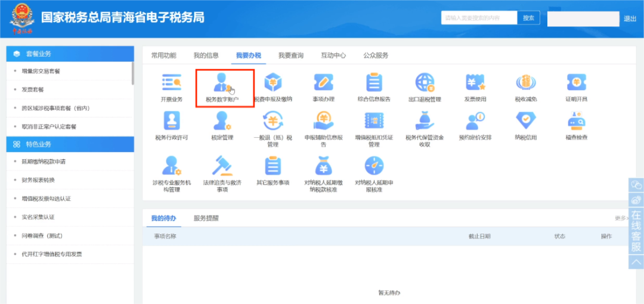Click the tax bureau emblem logo
The height and width of the screenshot is (304, 644).
(21, 18)
